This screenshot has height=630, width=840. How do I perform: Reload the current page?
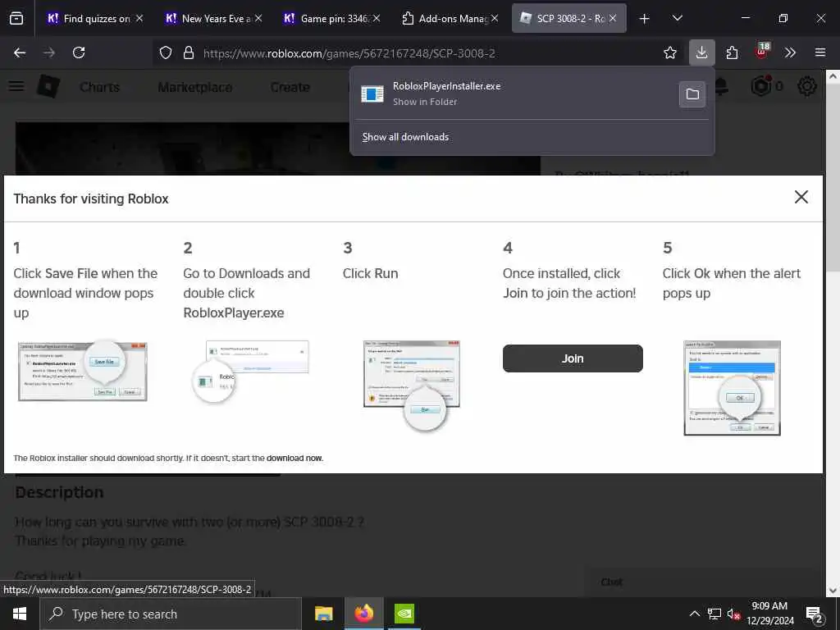click(x=79, y=52)
